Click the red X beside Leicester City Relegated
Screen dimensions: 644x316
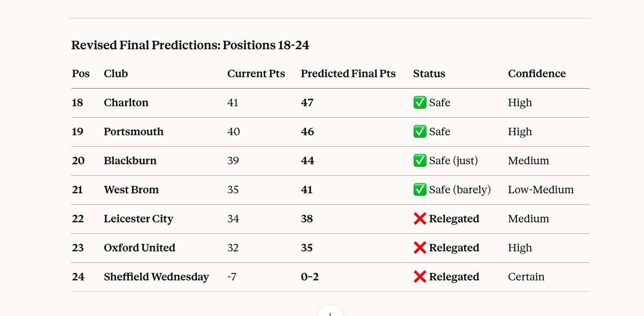420,219
